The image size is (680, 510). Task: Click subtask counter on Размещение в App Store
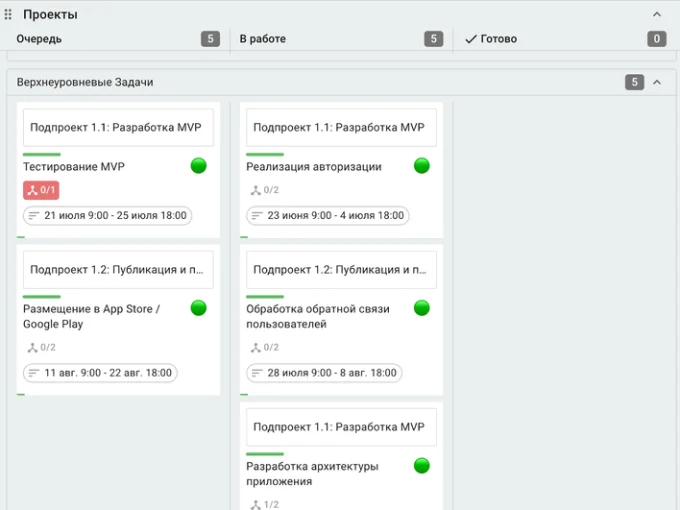point(41,348)
